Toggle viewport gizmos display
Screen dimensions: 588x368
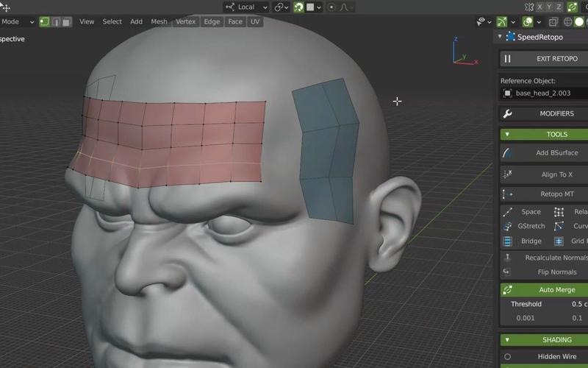(x=502, y=22)
